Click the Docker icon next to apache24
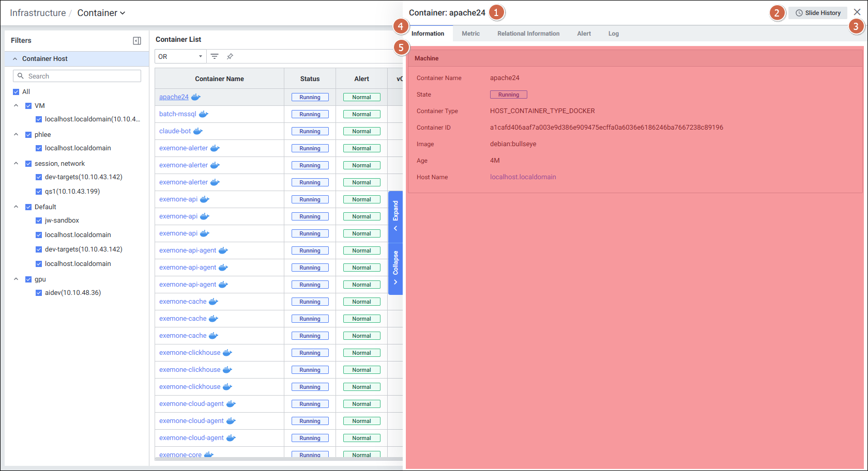Screen dimensions: 868x471 pos(196,97)
